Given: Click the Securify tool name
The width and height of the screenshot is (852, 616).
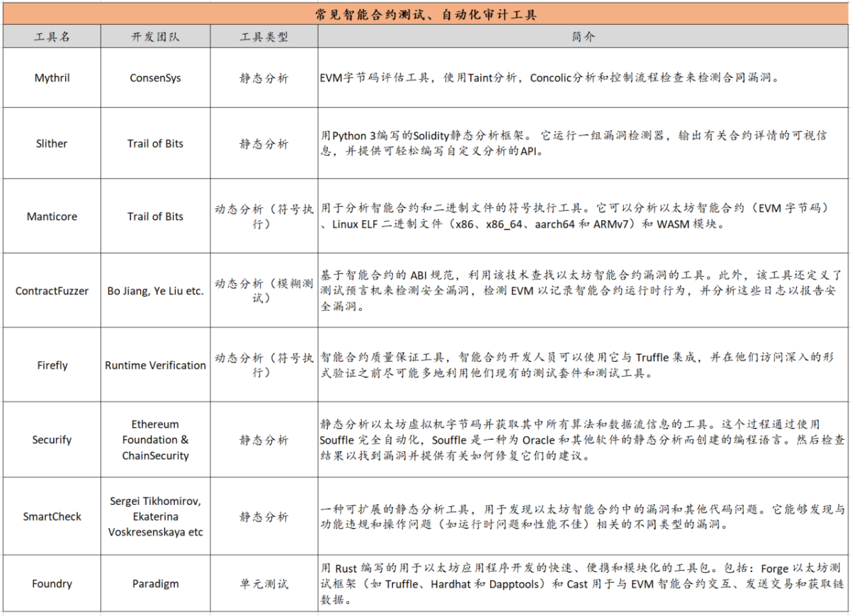Looking at the screenshot, I should tap(50, 440).
